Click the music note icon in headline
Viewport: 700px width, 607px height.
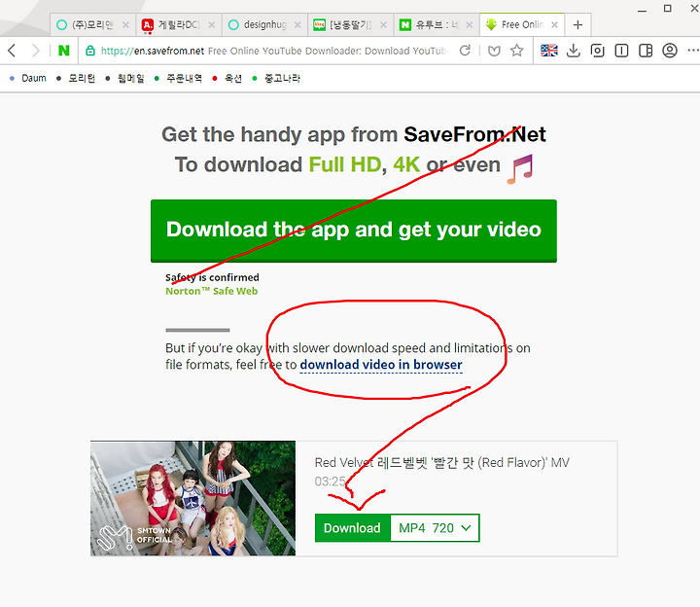[x=520, y=169]
